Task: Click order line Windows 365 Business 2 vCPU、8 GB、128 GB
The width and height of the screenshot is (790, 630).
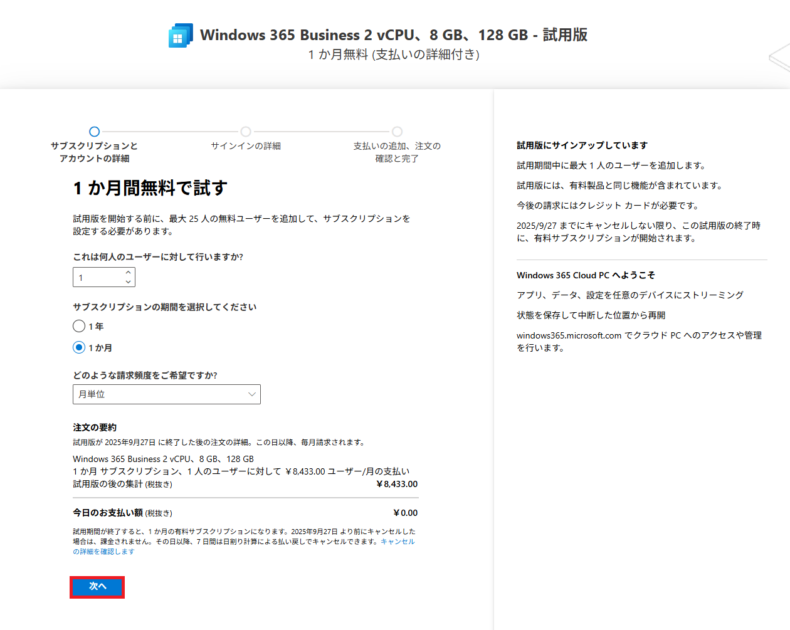Action: 163,459
